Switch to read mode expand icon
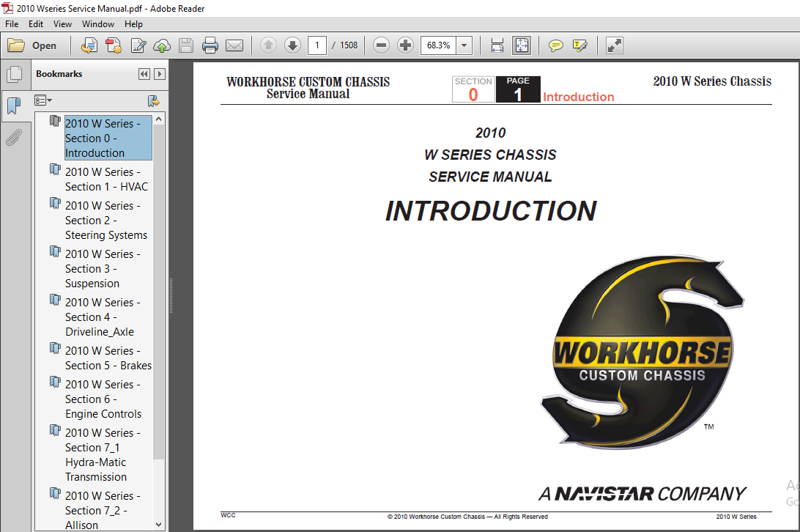Screen dimensions: 800x532 coord(614,45)
